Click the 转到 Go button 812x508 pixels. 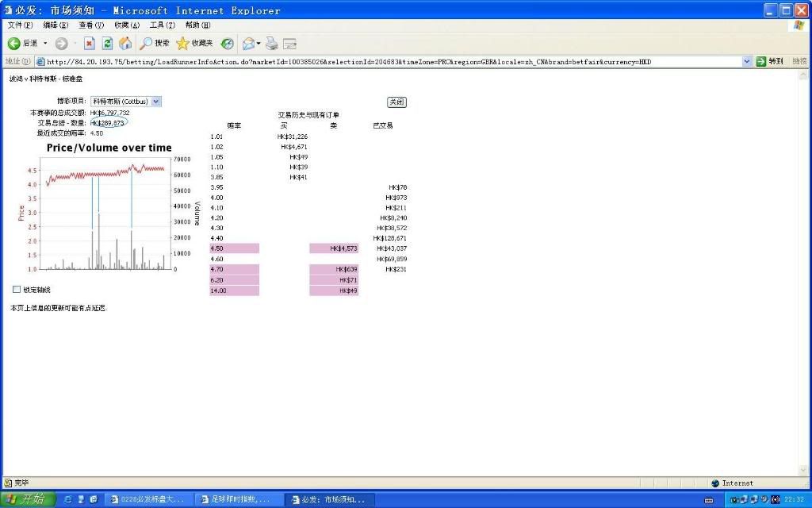point(769,62)
